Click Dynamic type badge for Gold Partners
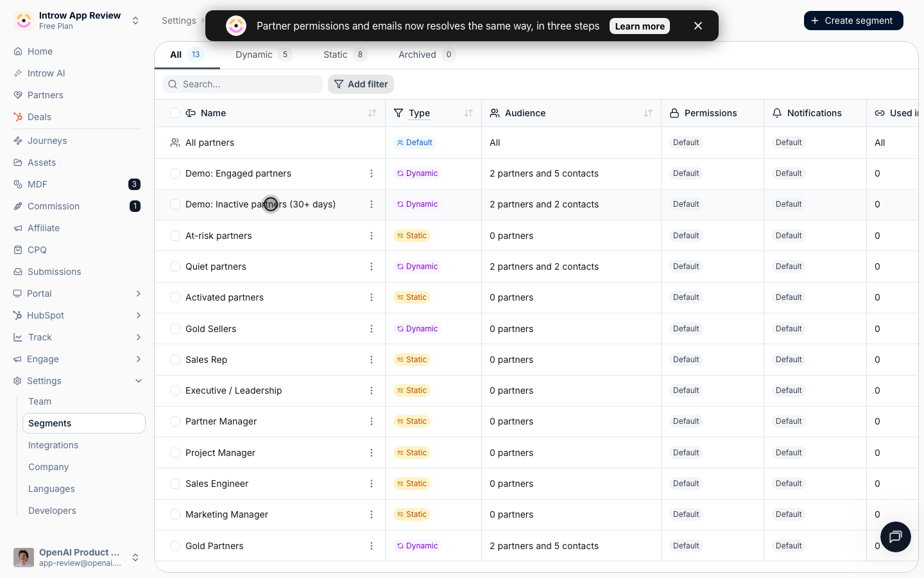The height and width of the screenshot is (578, 924). point(417,546)
